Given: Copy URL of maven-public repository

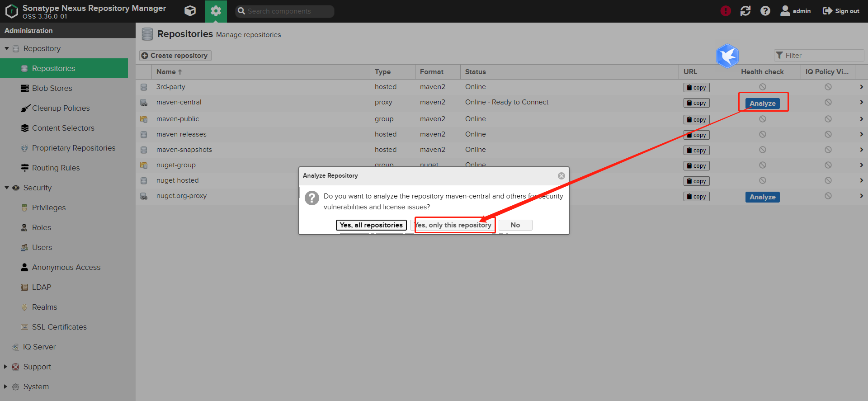Looking at the screenshot, I should point(696,119).
